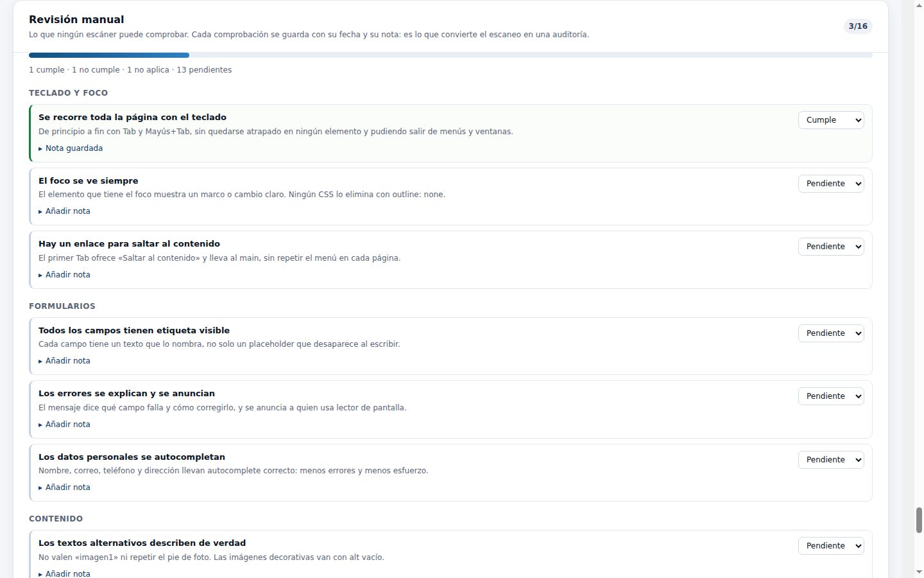This screenshot has height=578, width=924.
Task: Open status dropdown for keyboard navigation check
Action: click(831, 120)
